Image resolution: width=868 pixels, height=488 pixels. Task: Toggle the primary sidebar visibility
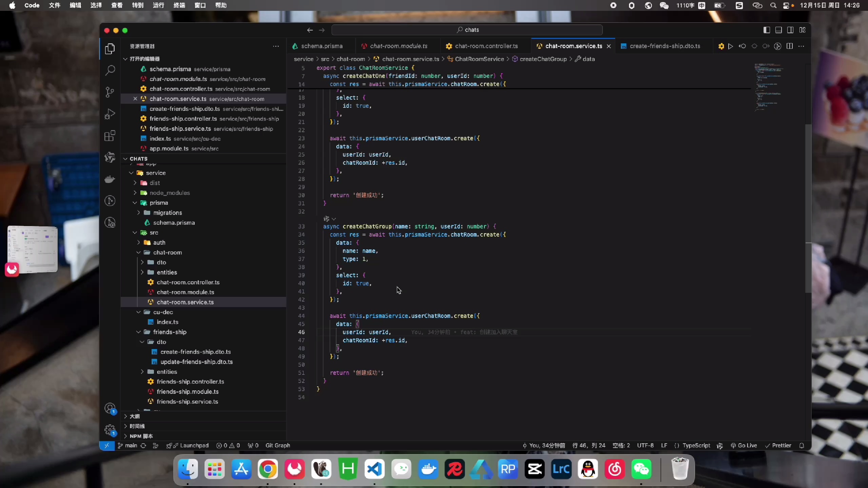pyautogui.click(x=766, y=30)
